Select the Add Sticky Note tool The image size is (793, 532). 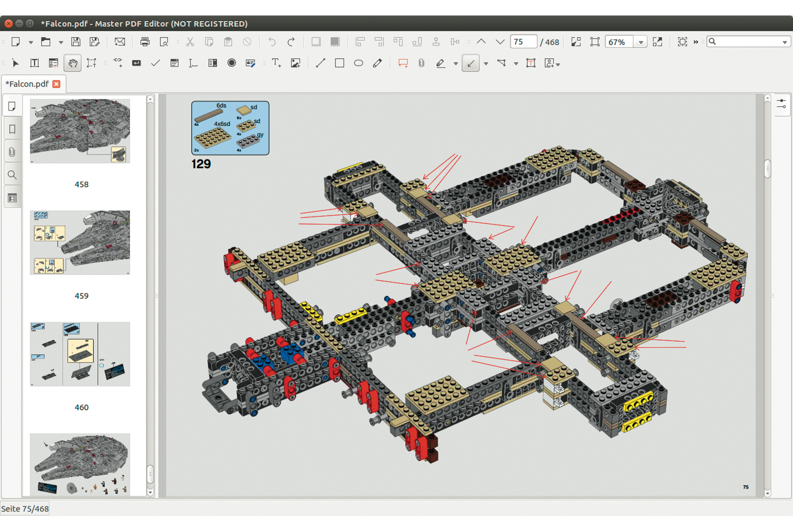(x=403, y=63)
